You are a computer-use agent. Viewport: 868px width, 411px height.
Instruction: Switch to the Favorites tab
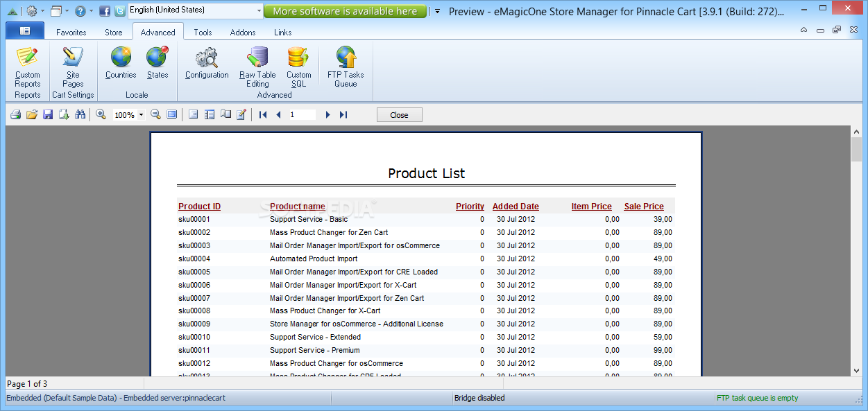click(x=71, y=32)
